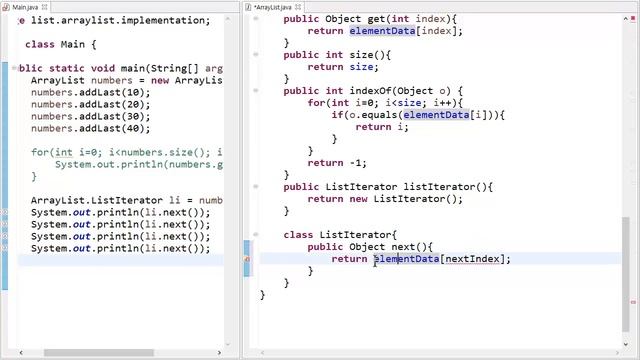The width and height of the screenshot is (640, 360).
Task: Click 'public Object get(int index){' line
Action: point(370,19)
